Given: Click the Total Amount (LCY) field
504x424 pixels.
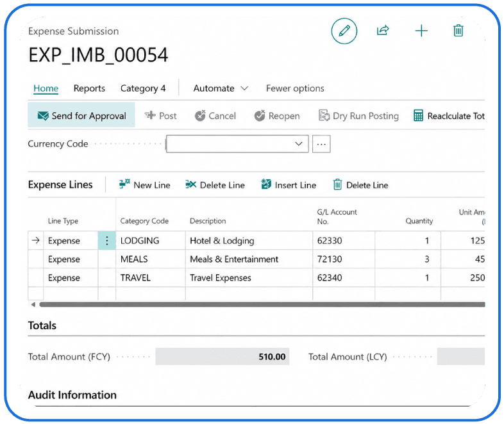Looking at the screenshot, I should [460, 357].
